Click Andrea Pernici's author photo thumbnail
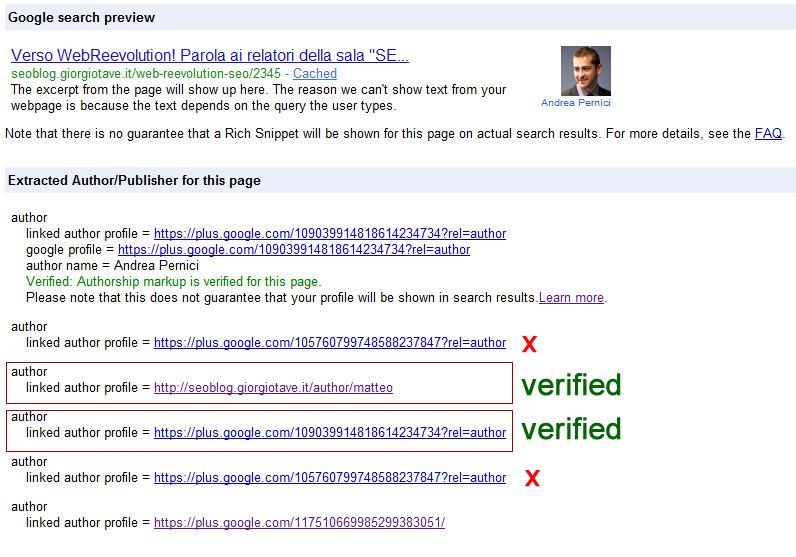The image size is (796, 557). pyautogui.click(x=585, y=71)
